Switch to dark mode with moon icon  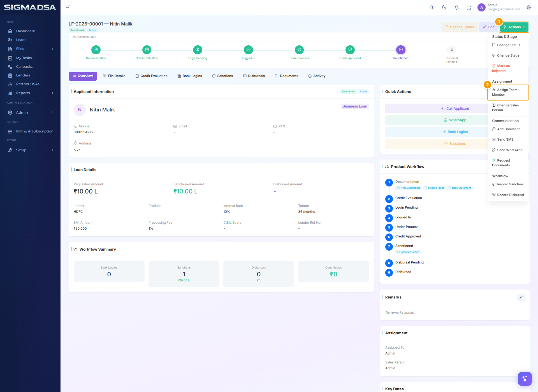[x=444, y=8]
